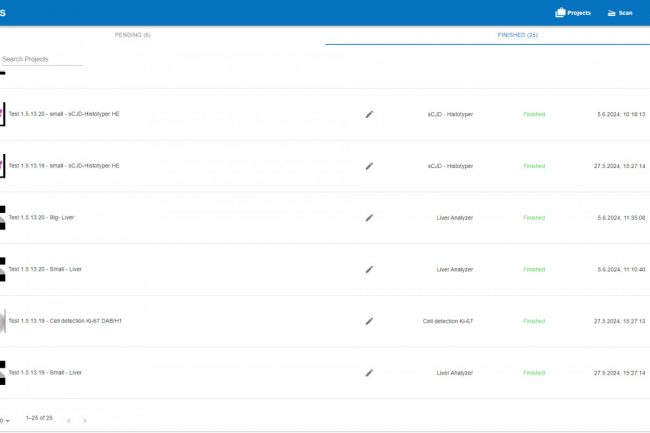This screenshot has height=433, width=650.
Task: Edit Test 1.5.13.20 small sCJD-Histotyper HE with pencil
Action: point(369,114)
